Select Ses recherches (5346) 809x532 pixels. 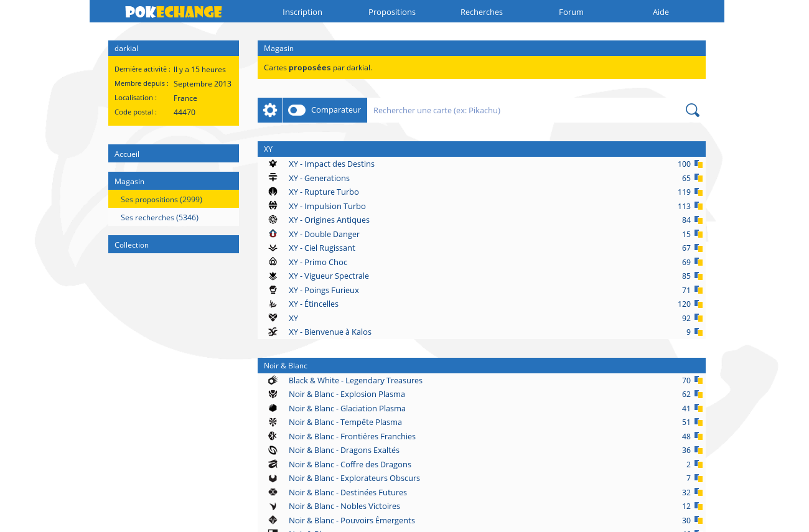coord(174,217)
